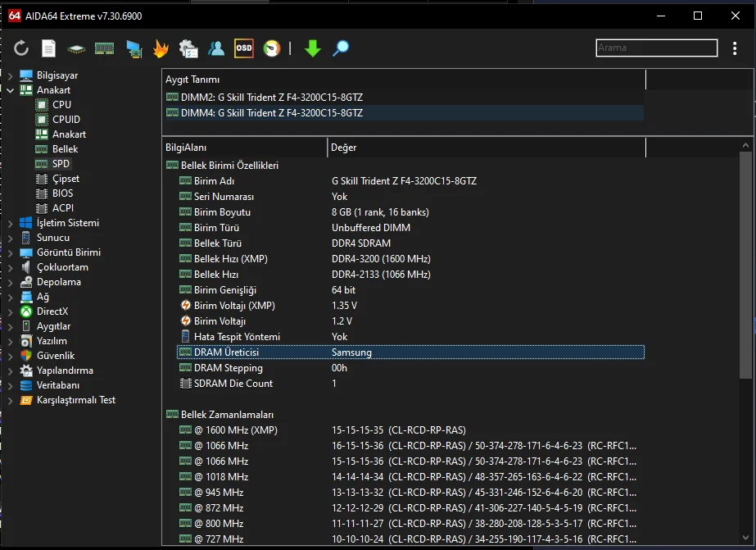The width and height of the screenshot is (756, 550).
Task: Select the Aygıtlar category
Action: (x=53, y=326)
